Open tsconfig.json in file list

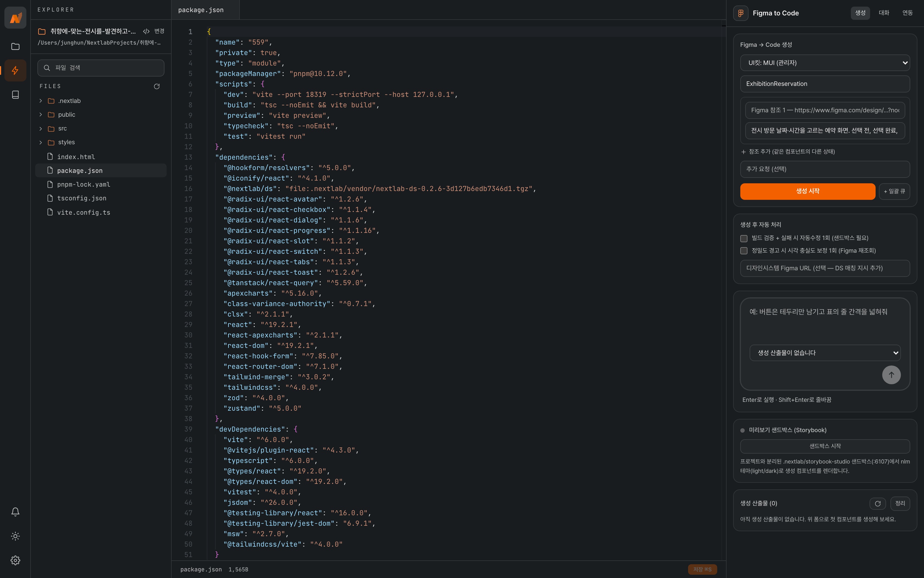pyautogui.click(x=101, y=198)
